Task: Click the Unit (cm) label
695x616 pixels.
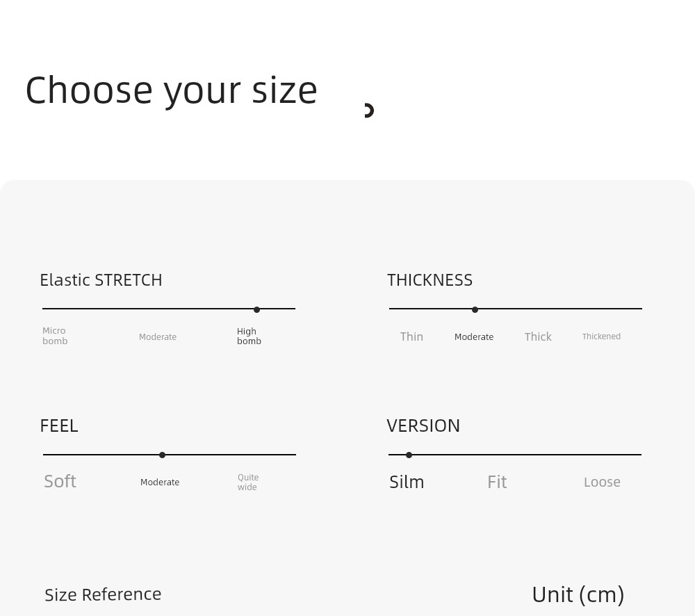Action: pos(578,594)
